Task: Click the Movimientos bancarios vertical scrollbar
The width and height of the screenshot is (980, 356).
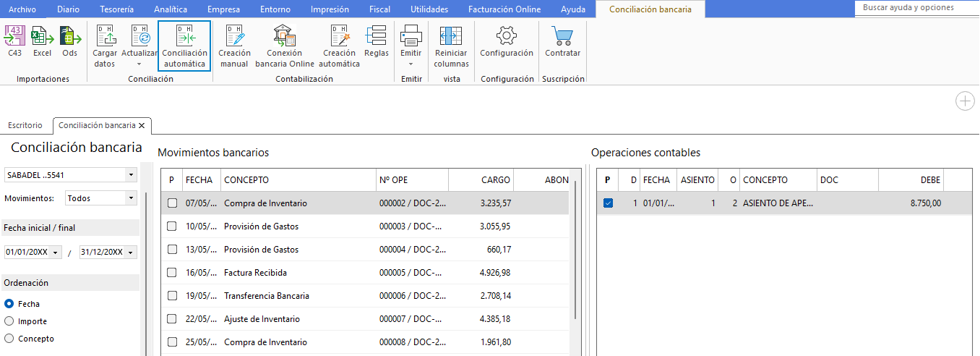Action: (576, 250)
